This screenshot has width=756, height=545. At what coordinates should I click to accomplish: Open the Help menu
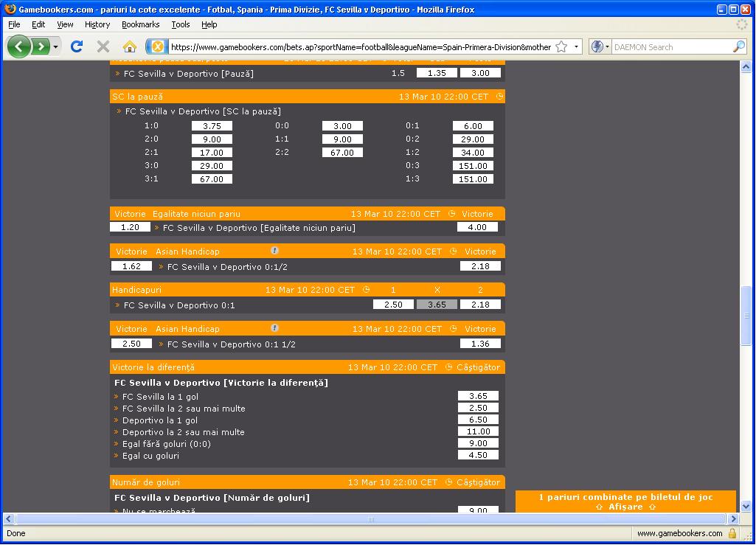pyautogui.click(x=209, y=24)
